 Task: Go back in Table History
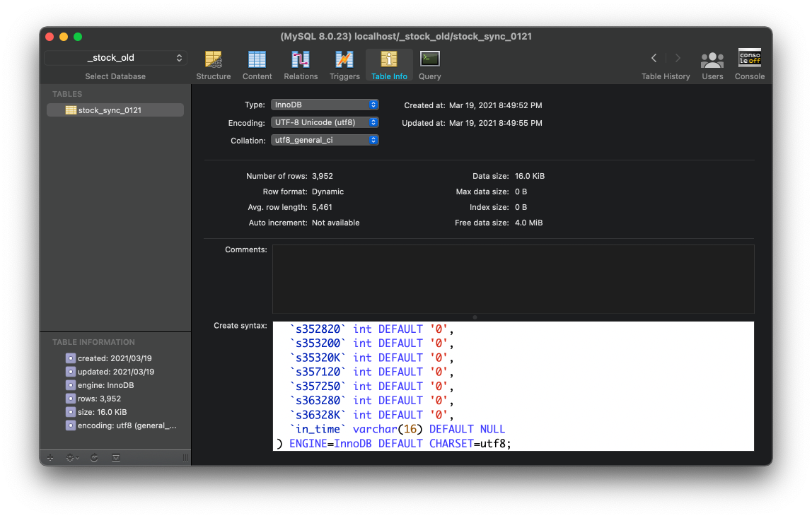point(654,58)
